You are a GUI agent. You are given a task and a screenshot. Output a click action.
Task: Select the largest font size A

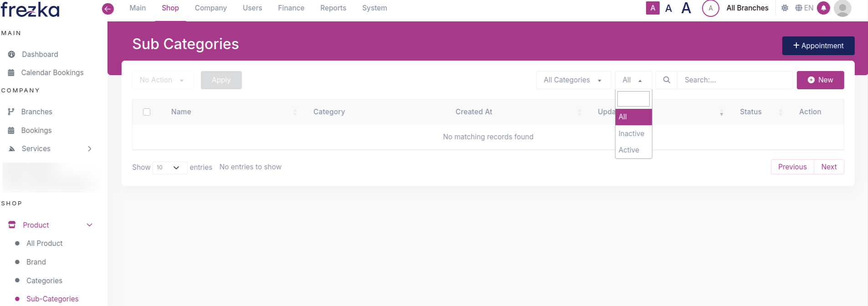(x=686, y=8)
